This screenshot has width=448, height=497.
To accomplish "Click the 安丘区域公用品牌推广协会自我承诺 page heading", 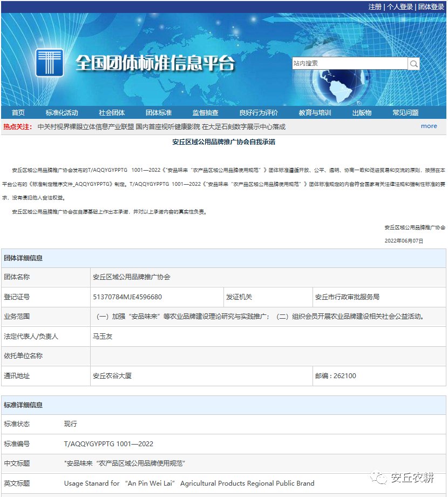I will pyautogui.click(x=224, y=142).
